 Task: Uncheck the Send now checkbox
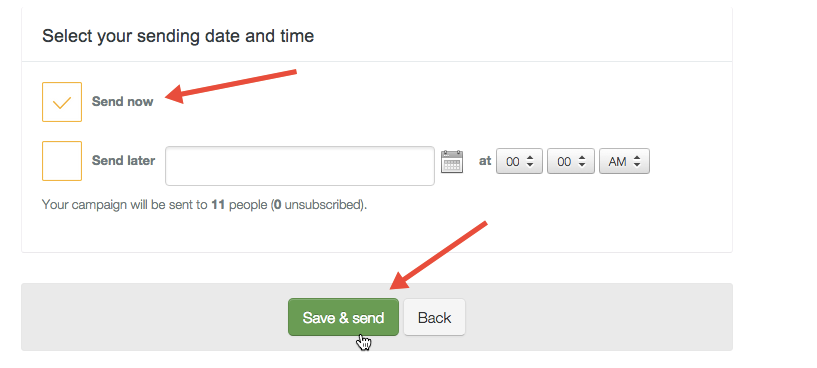point(61,102)
